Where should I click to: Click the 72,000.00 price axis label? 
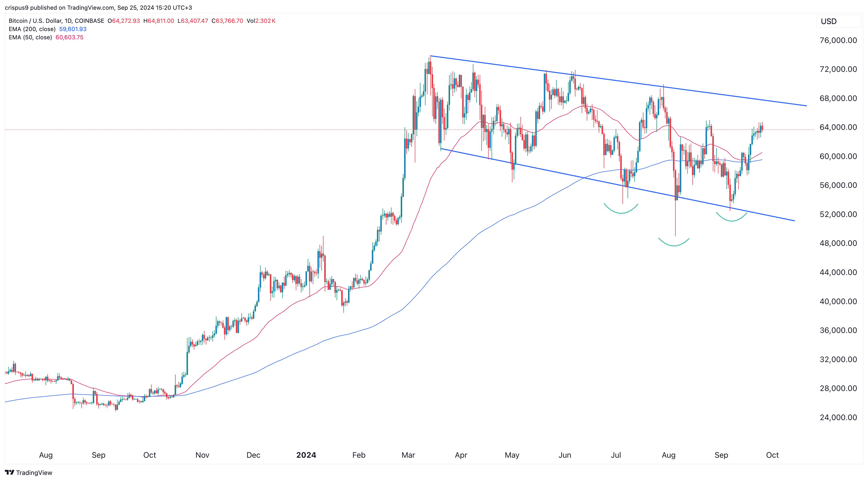[x=838, y=69]
